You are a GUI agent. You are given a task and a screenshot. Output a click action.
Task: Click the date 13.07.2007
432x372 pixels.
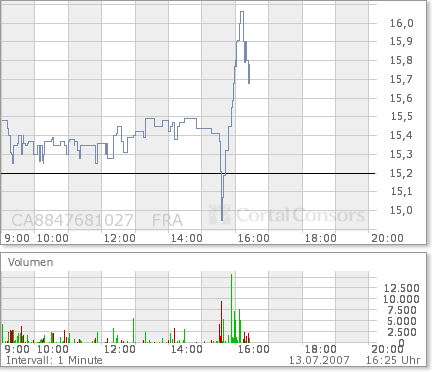click(x=319, y=360)
